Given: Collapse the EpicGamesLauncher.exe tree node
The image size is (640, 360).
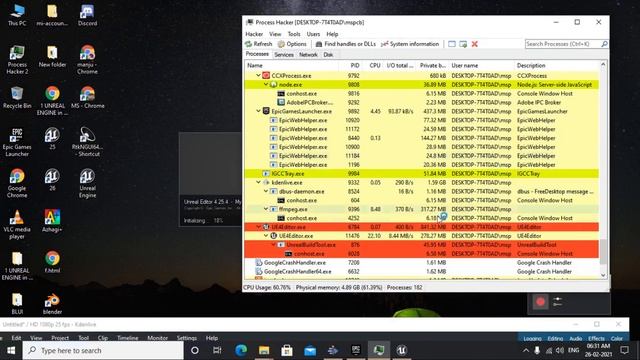Looking at the screenshot, I should (x=258, y=111).
